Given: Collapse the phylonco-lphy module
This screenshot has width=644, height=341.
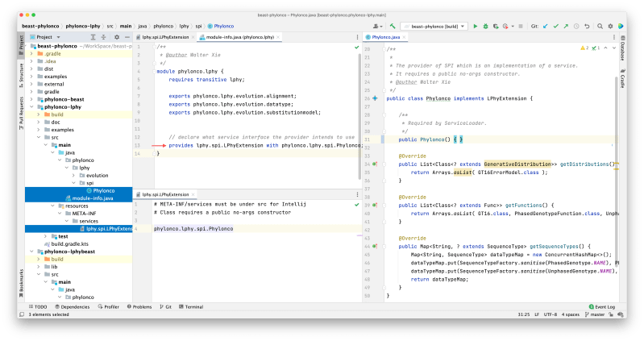Looking at the screenshot, I should [x=31, y=107].
